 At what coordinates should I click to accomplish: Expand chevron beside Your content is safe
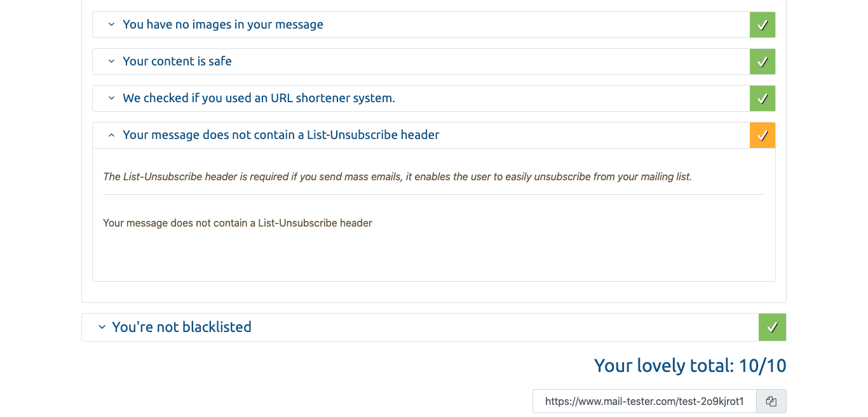click(111, 62)
